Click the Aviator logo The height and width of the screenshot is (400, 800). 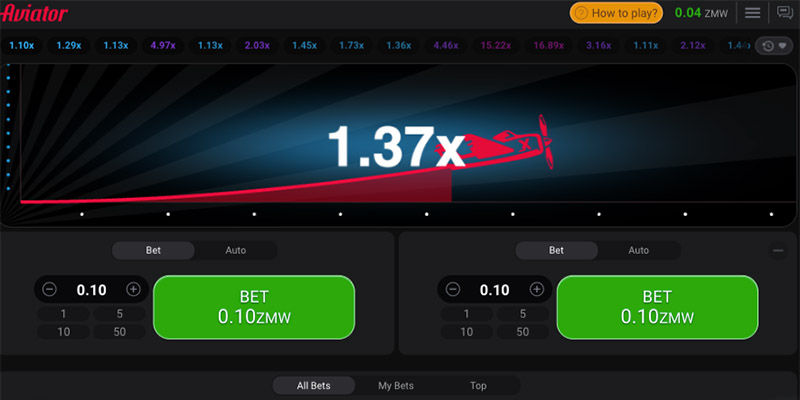click(x=34, y=13)
